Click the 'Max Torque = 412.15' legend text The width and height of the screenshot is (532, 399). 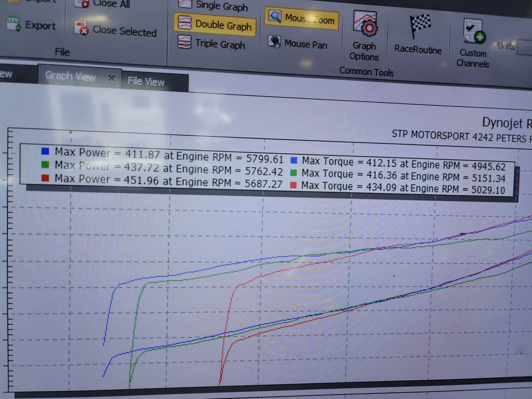click(x=349, y=162)
